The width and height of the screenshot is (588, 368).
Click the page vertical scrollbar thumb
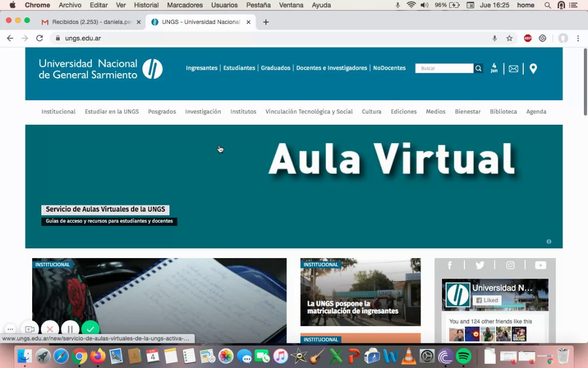585,82
